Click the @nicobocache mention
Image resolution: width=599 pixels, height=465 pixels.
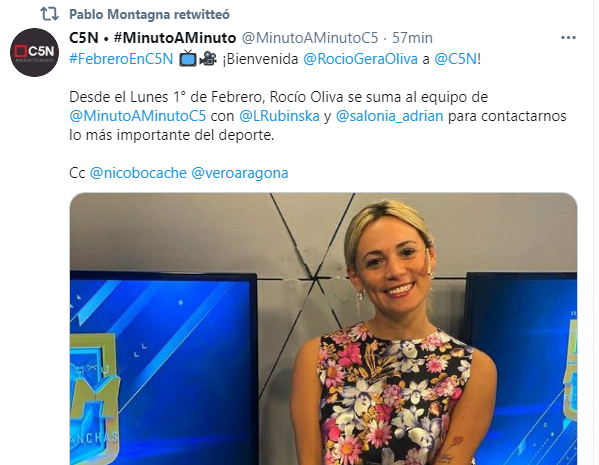(138, 173)
